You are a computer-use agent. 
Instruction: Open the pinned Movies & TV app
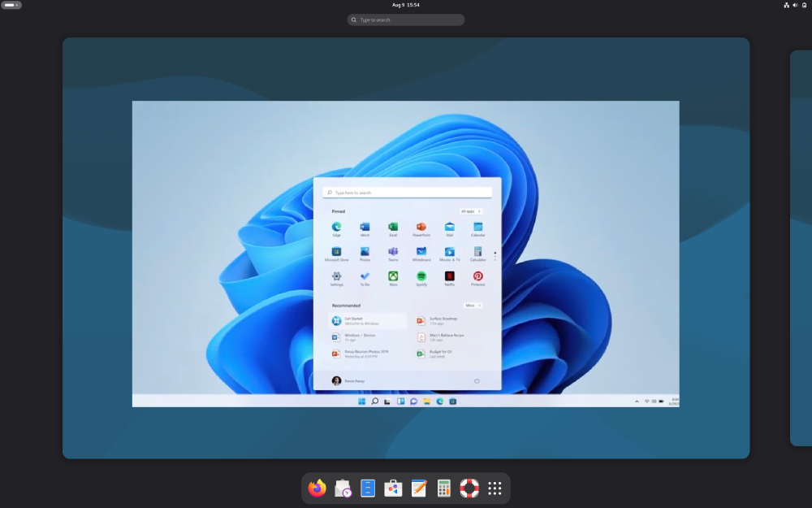[450, 254]
